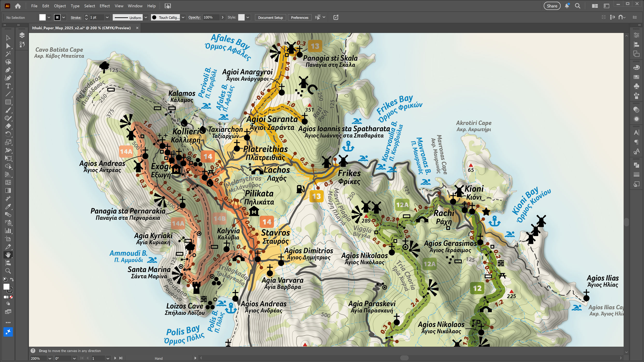Select the Type tool
Image resolution: width=644 pixels, height=362 pixels.
tap(8, 86)
